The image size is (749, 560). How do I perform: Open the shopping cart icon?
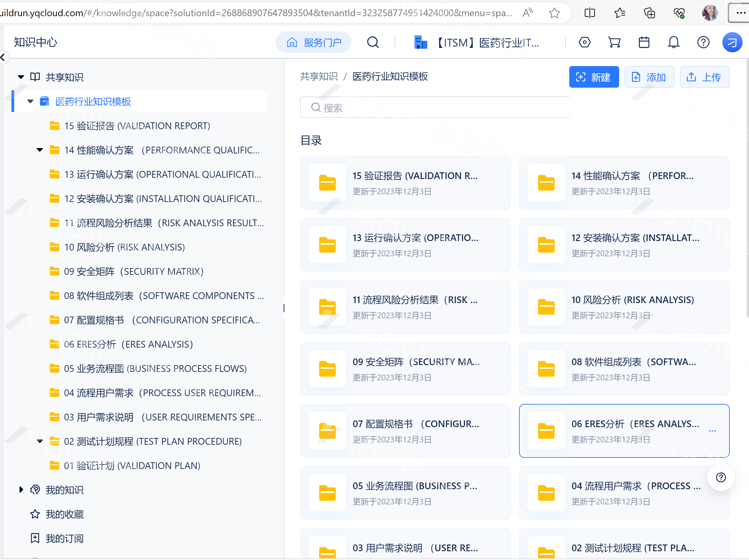pyautogui.click(x=614, y=42)
